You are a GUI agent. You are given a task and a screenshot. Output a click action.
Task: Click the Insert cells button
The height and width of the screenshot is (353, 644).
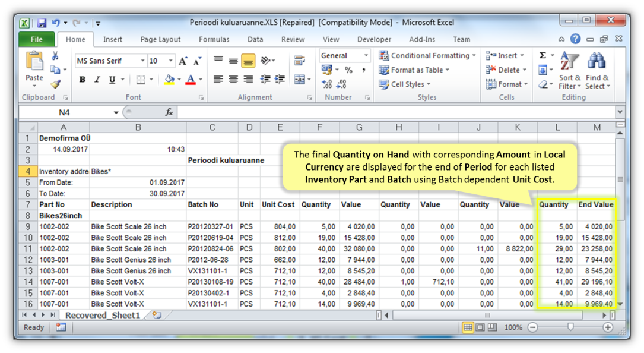pyautogui.click(x=505, y=55)
